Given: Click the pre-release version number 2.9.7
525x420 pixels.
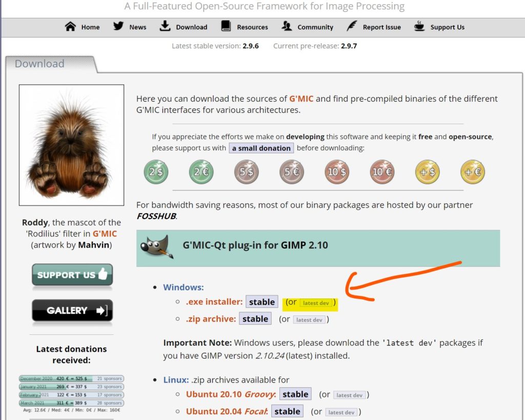Looking at the screenshot, I should tap(349, 46).
